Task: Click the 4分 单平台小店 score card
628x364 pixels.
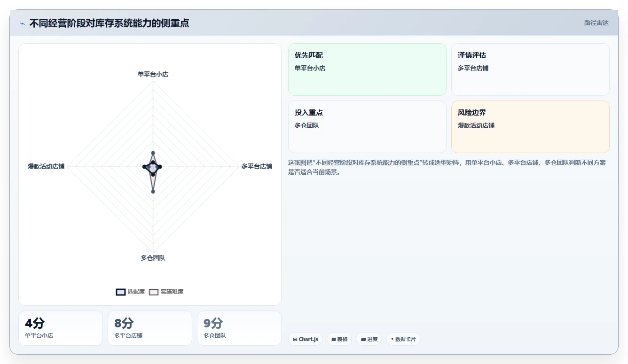Action: pyautogui.click(x=61, y=328)
